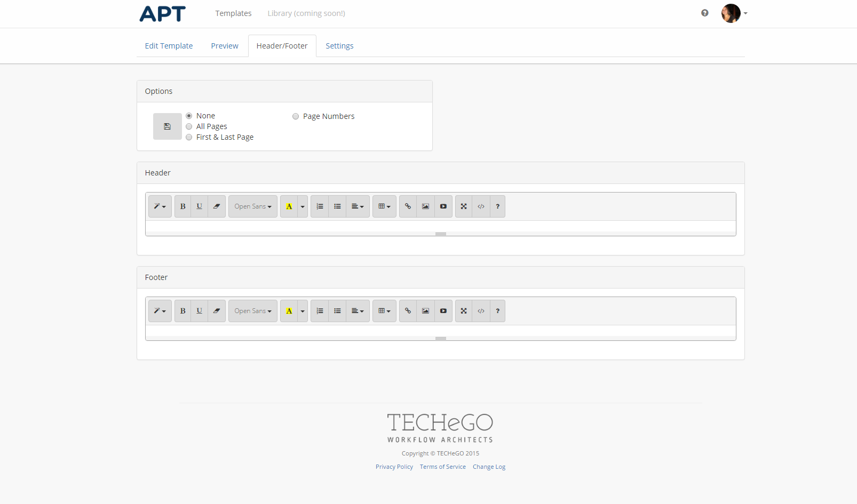Select the First & Last Page option
Viewport: 857px width, 504px height.
point(189,137)
